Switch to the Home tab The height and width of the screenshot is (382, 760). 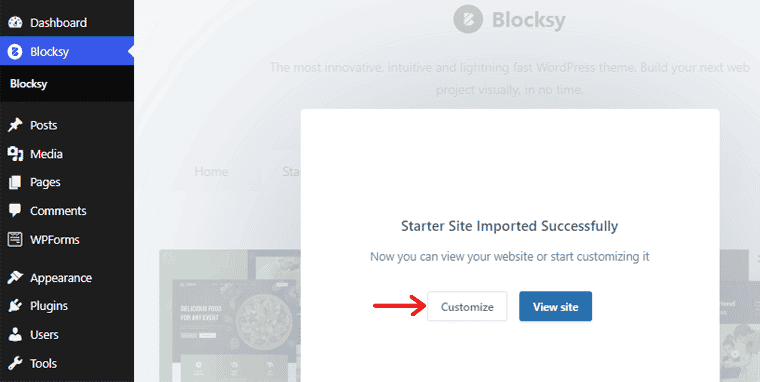pyautogui.click(x=211, y=172)
